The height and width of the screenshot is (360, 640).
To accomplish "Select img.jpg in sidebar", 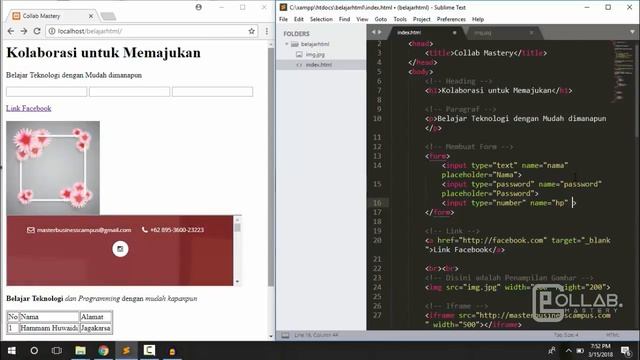I will click(315, 54).
